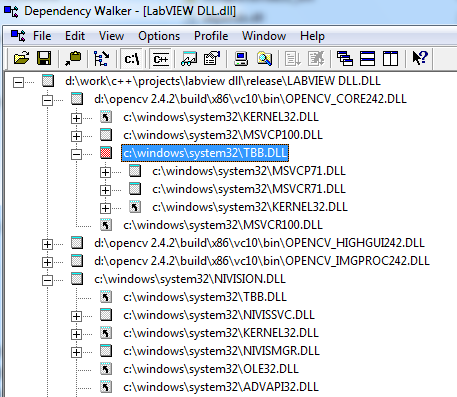The width and height of the screenshot is (457, 397).
Task: Click module icon beside OPENCV_CORE242.DLL
Action: [77, 99]
